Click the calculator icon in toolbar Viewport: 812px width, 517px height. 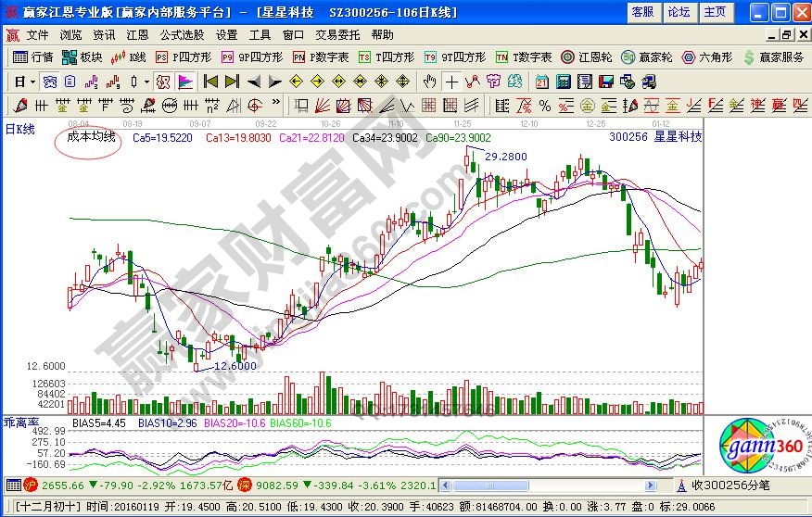[565, 81]
